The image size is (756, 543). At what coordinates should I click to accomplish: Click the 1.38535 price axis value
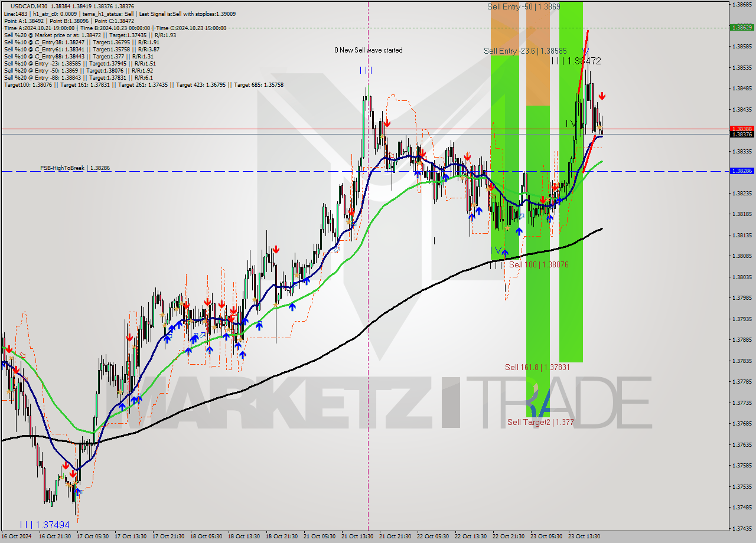click(x=742, y=67)
